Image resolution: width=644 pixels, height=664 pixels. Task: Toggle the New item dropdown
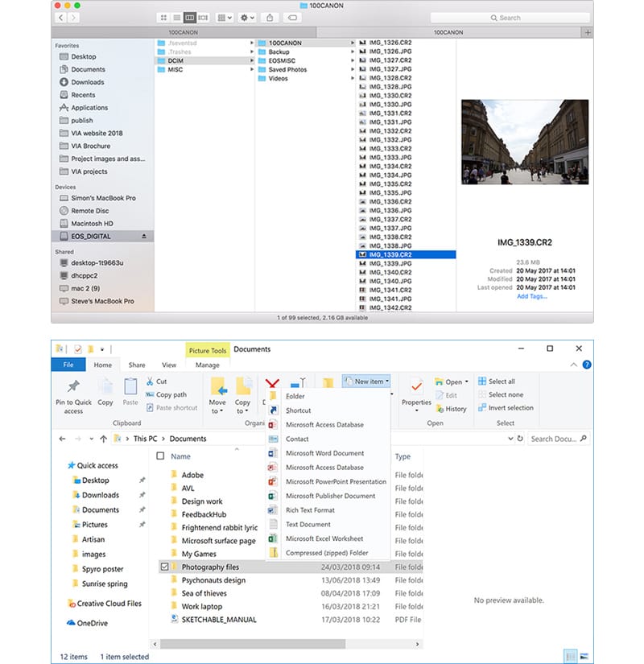coord(366,381)
